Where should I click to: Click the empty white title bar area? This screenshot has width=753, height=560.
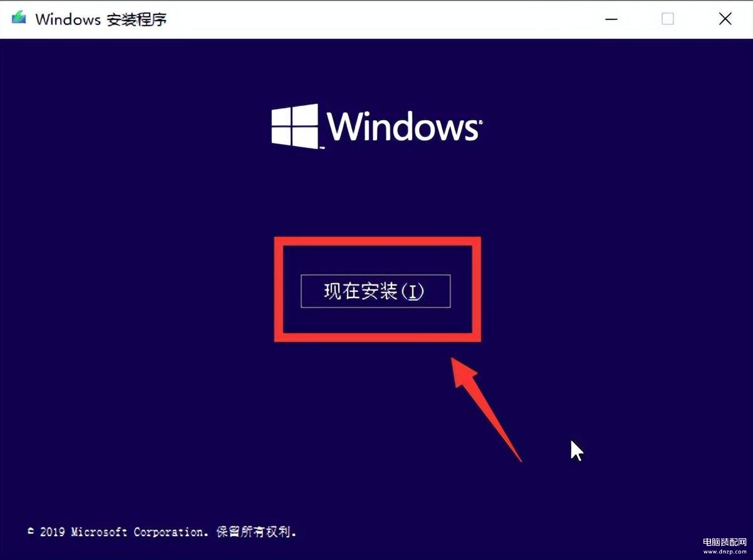click(376, 19)
